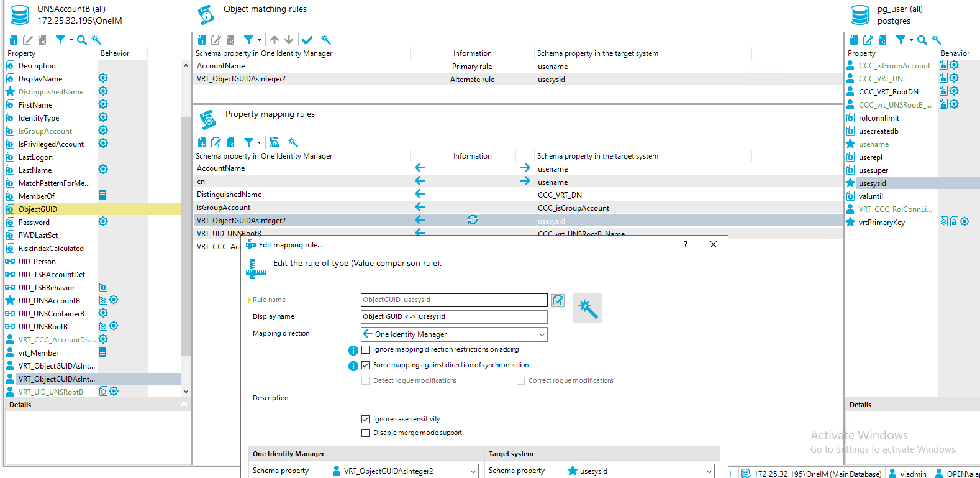Viewport: 980px width, 478px height.
Task: Click help question mark in Edit mapping dialog
Action: tap(686, 244)
